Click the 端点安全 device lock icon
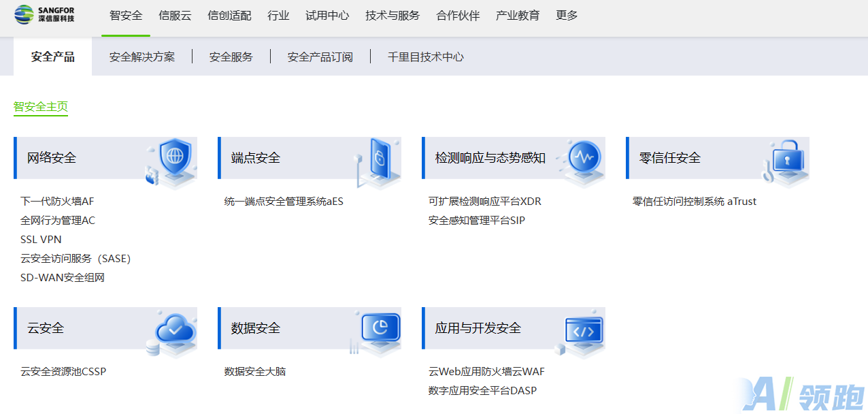Screen dimensions: 868x414 378,162
